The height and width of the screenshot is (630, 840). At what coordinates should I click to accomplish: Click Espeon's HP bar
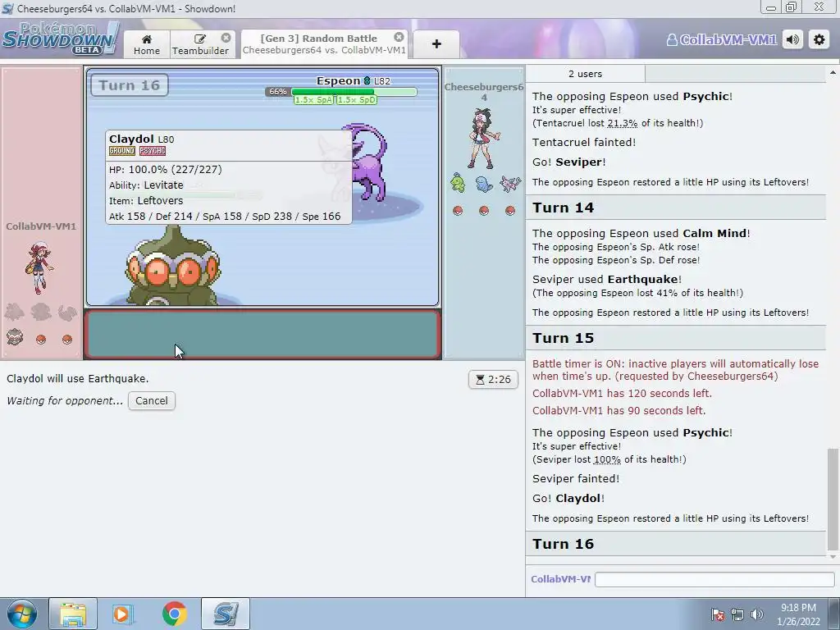tap(354, 92)
